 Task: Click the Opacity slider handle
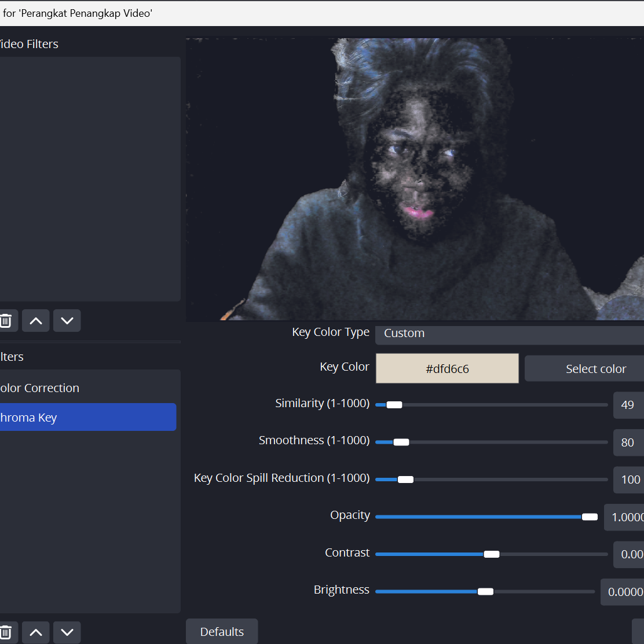click(x=590, y=517)
